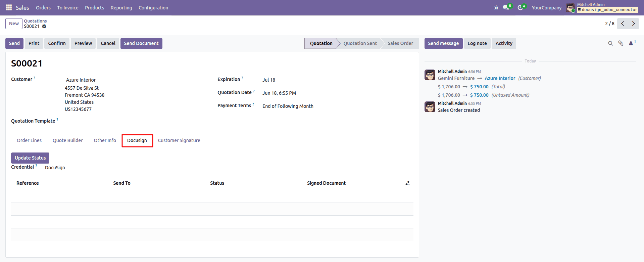Click the debug bug icon
This screenshot has height=262, width=644.
[x=496, y=7]
